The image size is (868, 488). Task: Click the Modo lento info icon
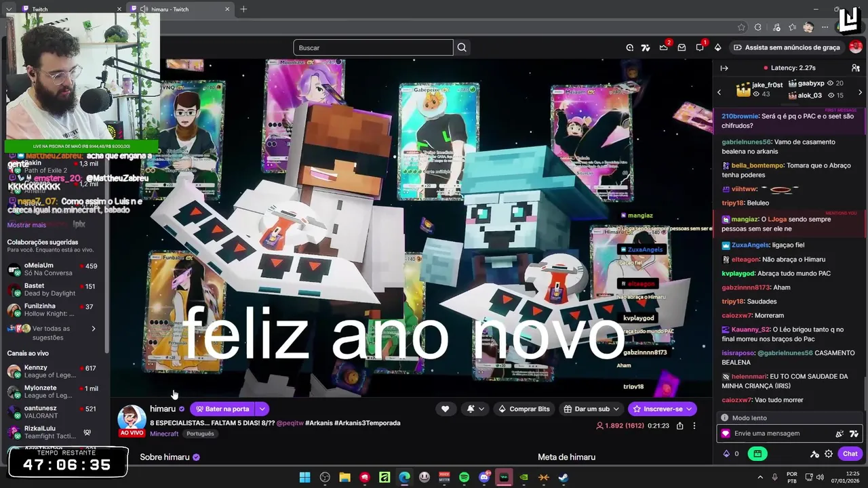click(724, 418)
